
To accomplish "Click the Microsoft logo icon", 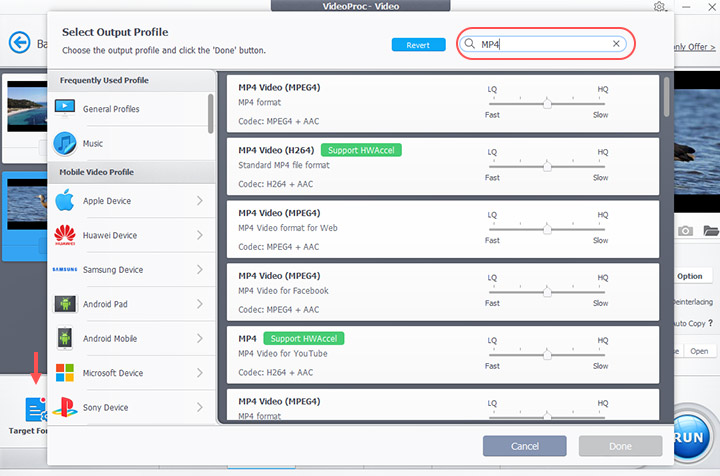I will pos(65,373).
